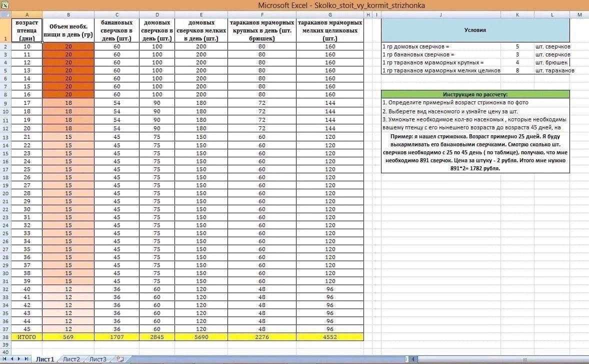Go to previous sheet using navigation arrow
This screenshot has width=589, height=364.
pyautogui.click(x=12, y=359)
